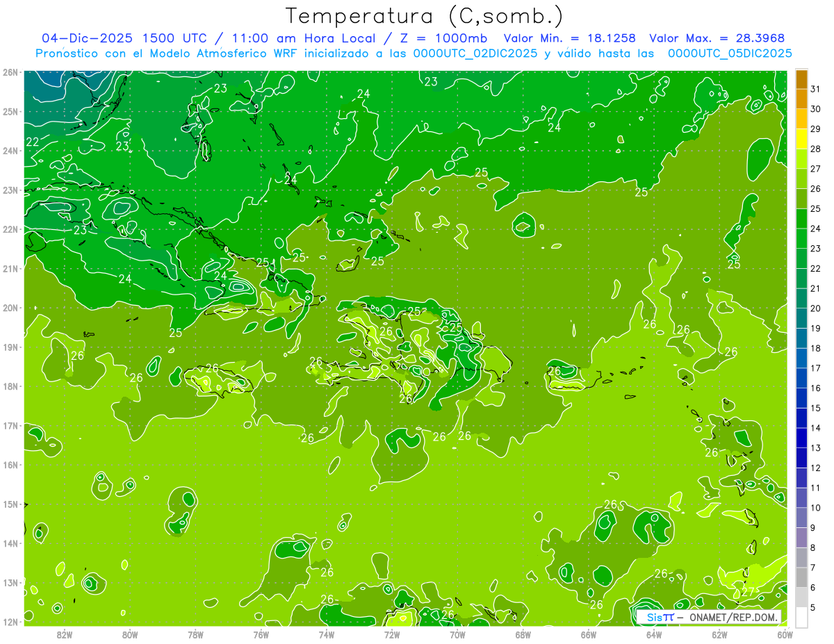Click the 21N latitude axis label
The image size is (834, 644).
[x=10, y=268]
